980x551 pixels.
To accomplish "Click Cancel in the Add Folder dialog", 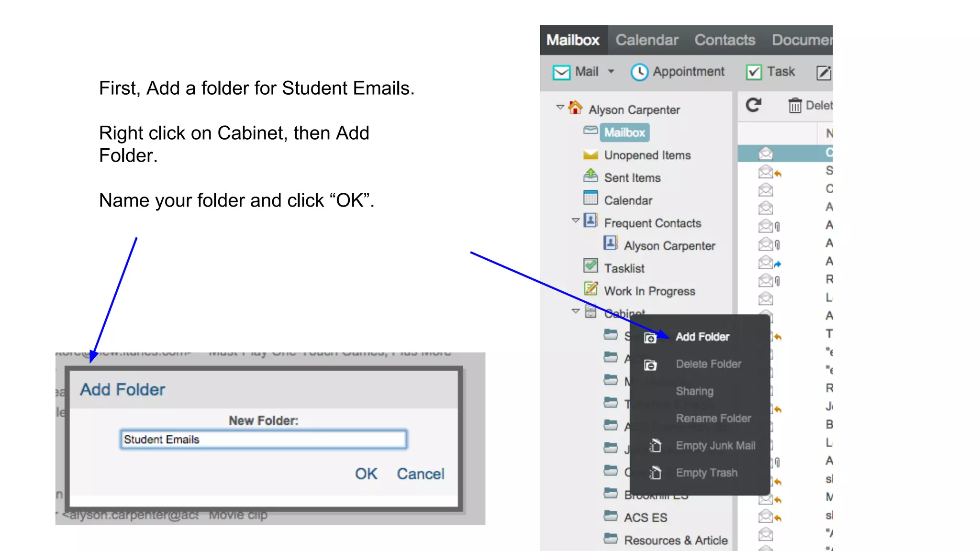I will point(420,474).
